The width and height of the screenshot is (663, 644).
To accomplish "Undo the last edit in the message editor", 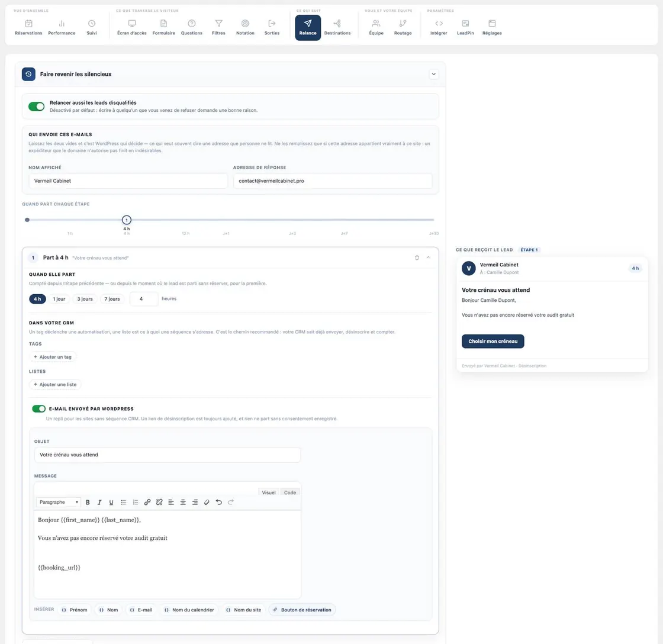I will [218, 503].
